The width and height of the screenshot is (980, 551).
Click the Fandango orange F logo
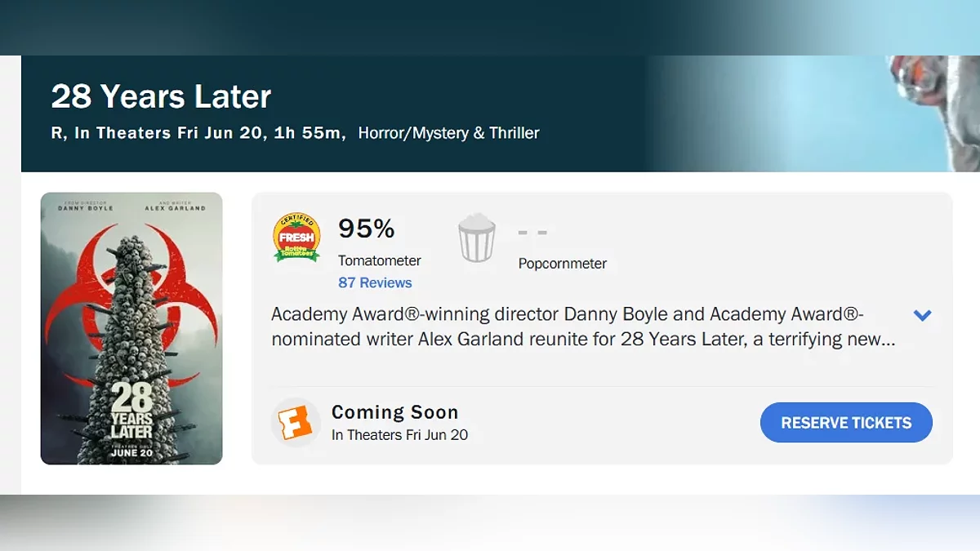pyautogui.click(x=296, y=423)
